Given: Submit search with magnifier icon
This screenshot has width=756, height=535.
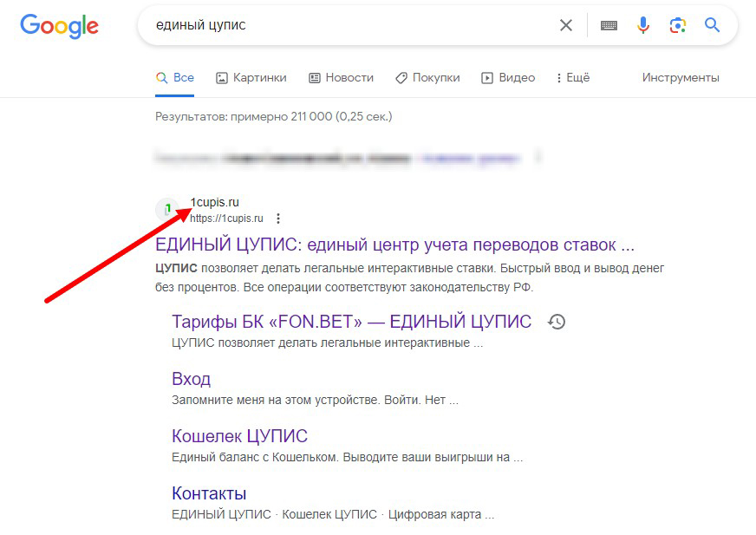Looking at the screenshot, I should point(712,24).
